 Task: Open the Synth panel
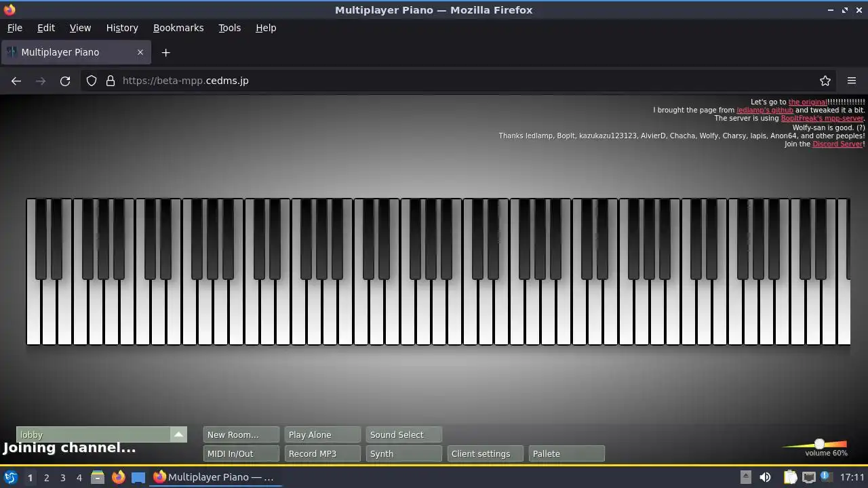pos(404,453)
